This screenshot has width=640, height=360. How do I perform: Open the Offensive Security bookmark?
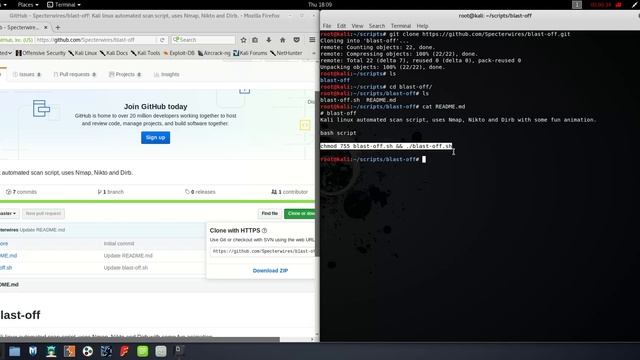click(40, 53)
